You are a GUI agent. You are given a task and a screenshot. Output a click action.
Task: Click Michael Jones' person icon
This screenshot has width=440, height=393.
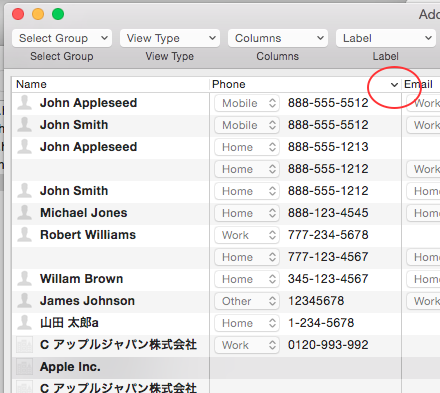click(x=24, y=212)
